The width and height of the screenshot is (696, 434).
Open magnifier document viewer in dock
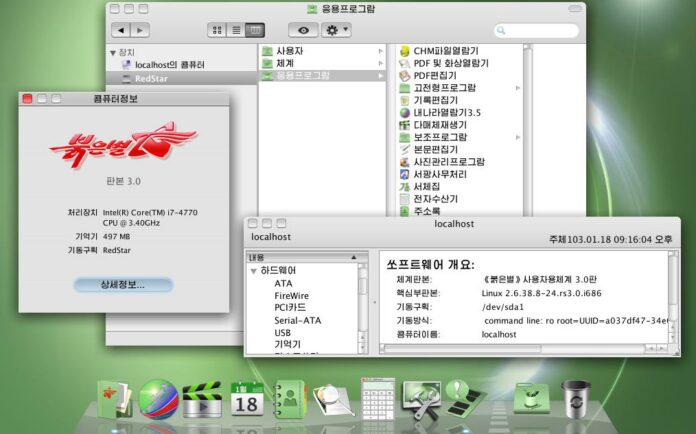pos(334,400)
